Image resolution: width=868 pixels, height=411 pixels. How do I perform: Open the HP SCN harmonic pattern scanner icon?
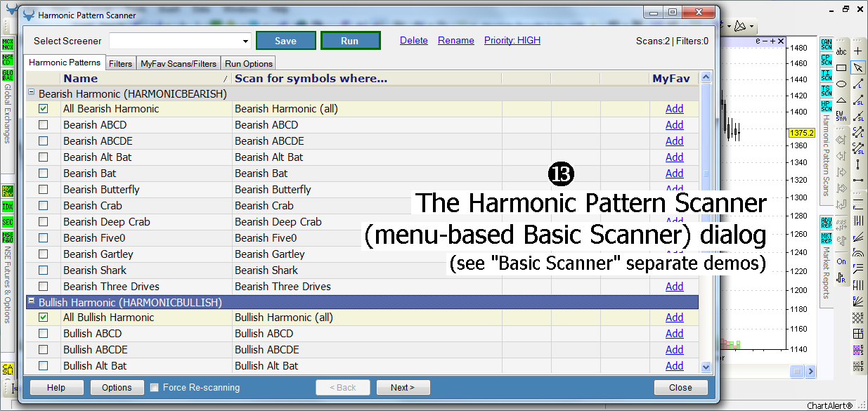point(826,106)
